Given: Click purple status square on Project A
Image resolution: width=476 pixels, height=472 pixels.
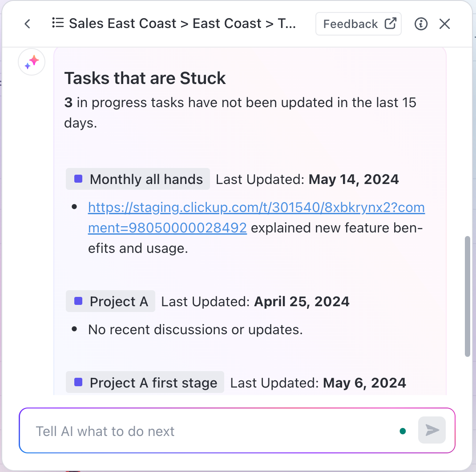Looking at the screenshot, I should tap(78, 301).
